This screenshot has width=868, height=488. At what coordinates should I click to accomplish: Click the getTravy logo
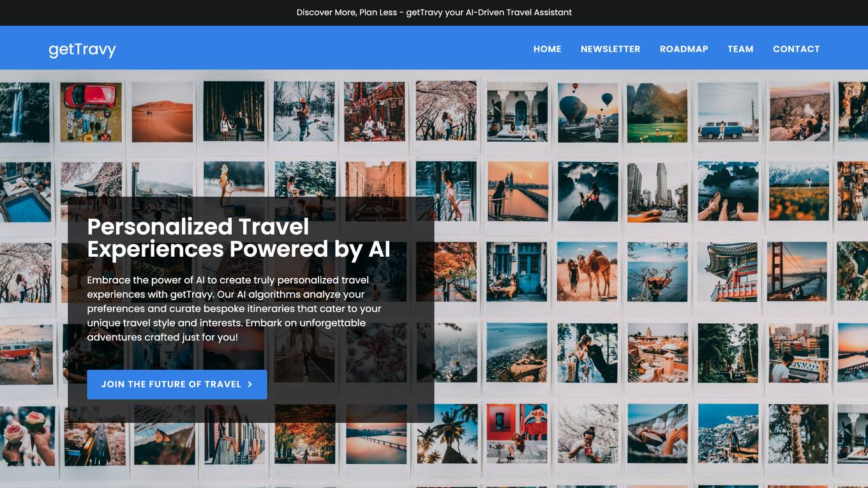click(x=82, y=49)
